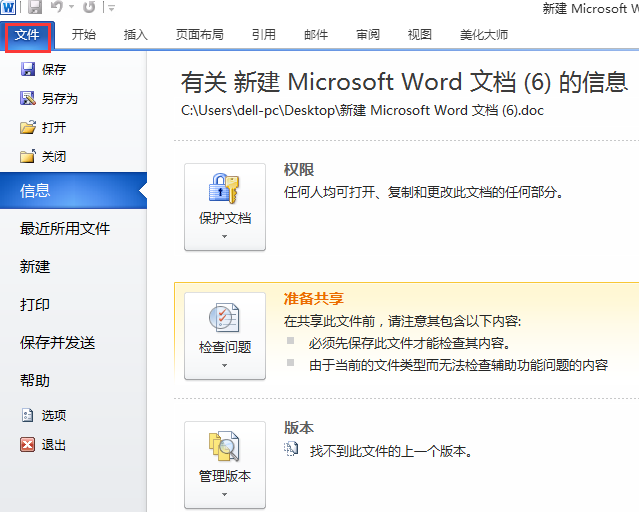Open the 页面布局 (Page Layout) tab
This screenshot has height=512, width=639.
point(199,35)
